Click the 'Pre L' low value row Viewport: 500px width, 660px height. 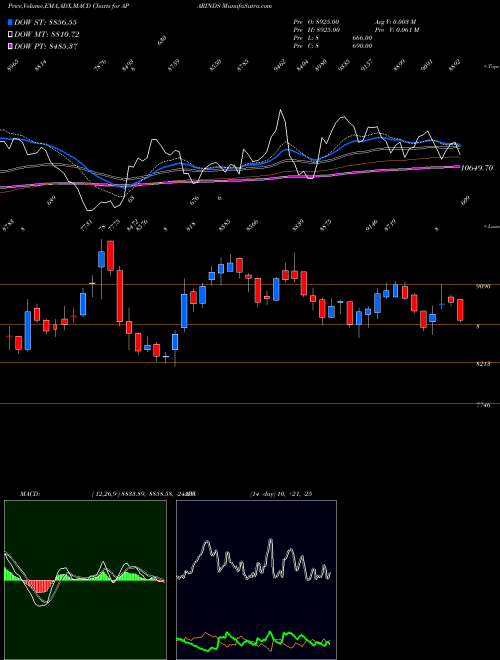332,38
